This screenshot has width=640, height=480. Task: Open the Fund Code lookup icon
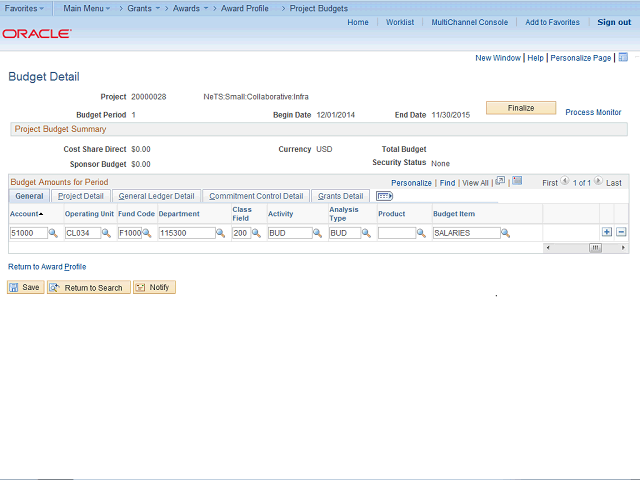pyautogui.click(x=147, y=233)
